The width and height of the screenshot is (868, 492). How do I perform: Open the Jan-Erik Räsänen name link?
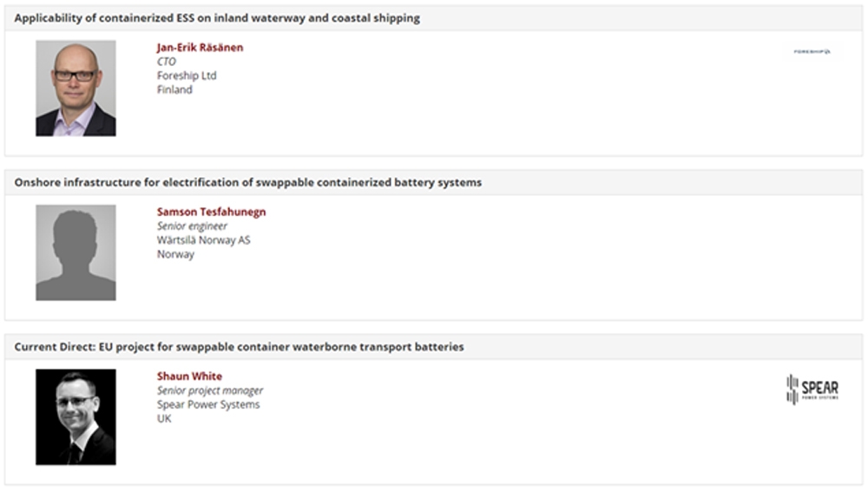(x=200, y=48)
